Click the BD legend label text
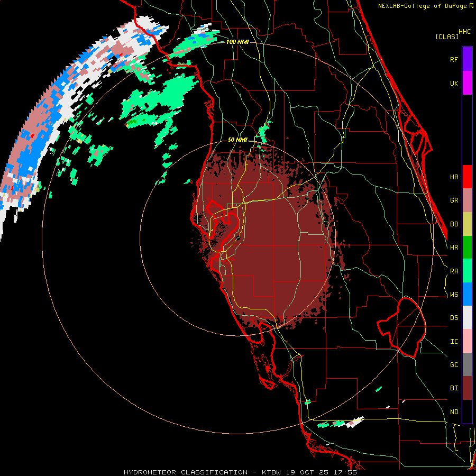476x476 pixels. pos(454,224)
